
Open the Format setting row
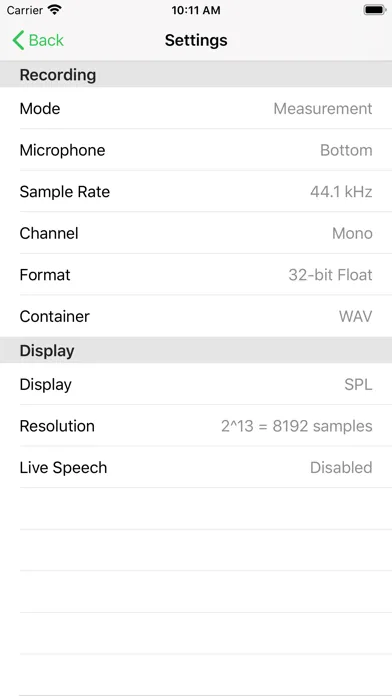click(196, 275)
